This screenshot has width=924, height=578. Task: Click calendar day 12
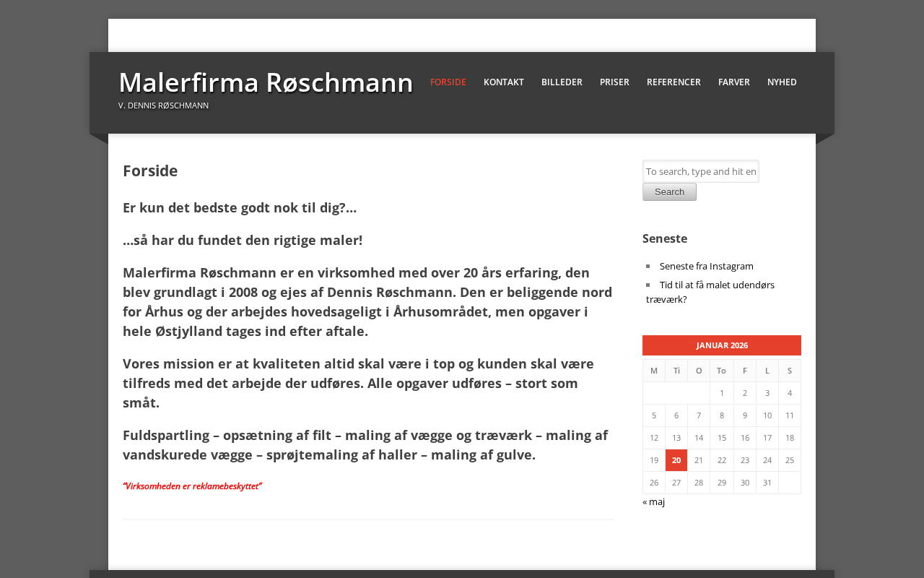tap(654, 438)
